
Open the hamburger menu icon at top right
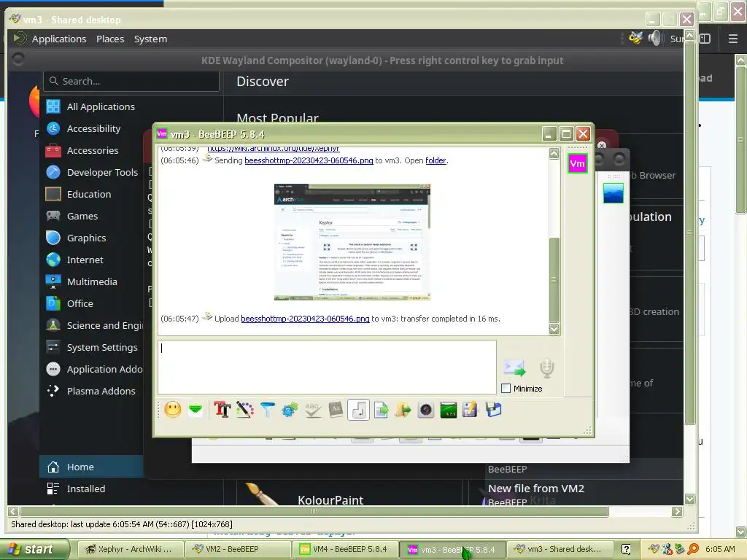coord(732,39)
